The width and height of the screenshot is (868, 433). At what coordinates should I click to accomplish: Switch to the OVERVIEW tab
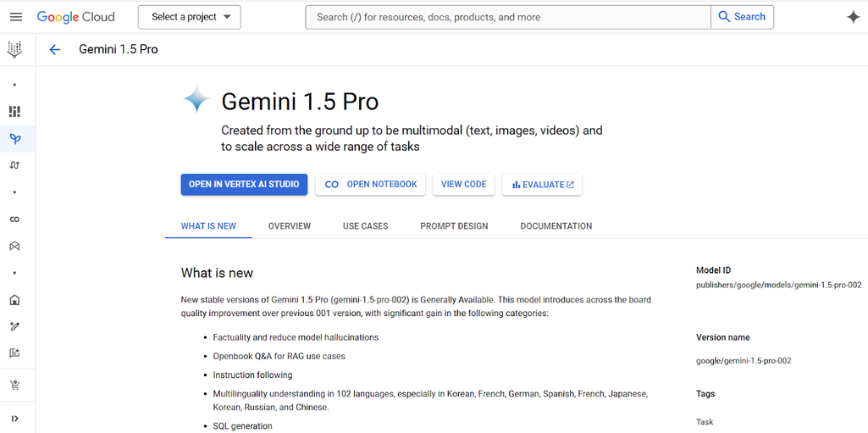(290, 226)
